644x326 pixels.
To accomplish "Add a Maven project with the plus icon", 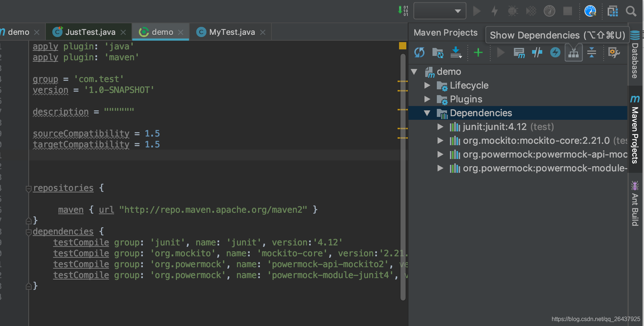I will 478,53.
